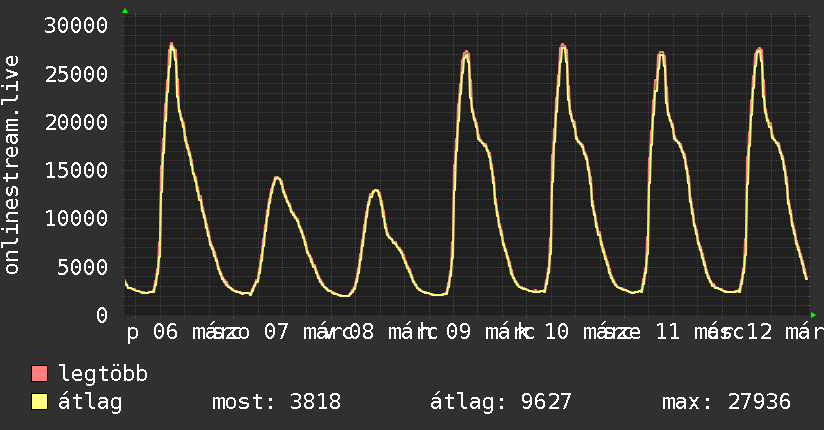Click the yellow átlag legend swatch

[39, 402]
